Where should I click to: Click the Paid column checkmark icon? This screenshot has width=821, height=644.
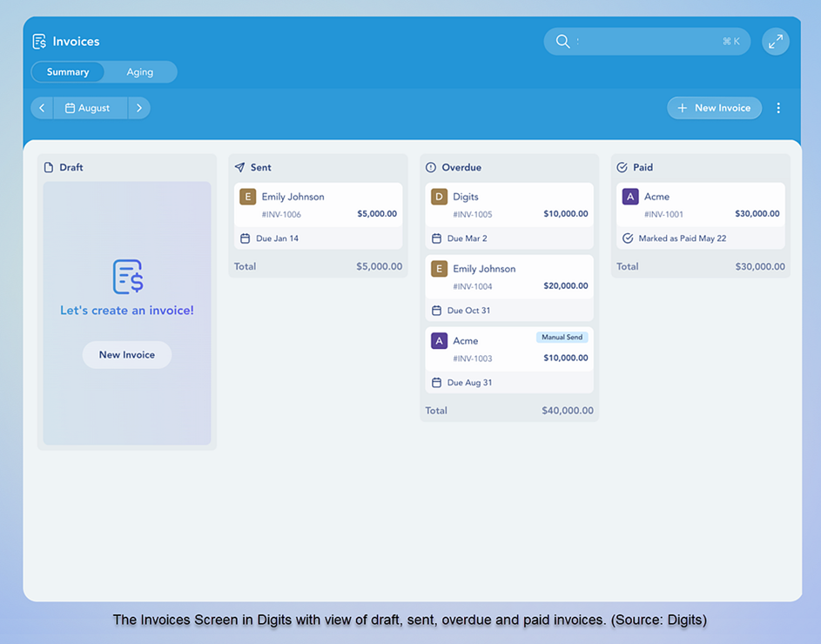(622, 167)
